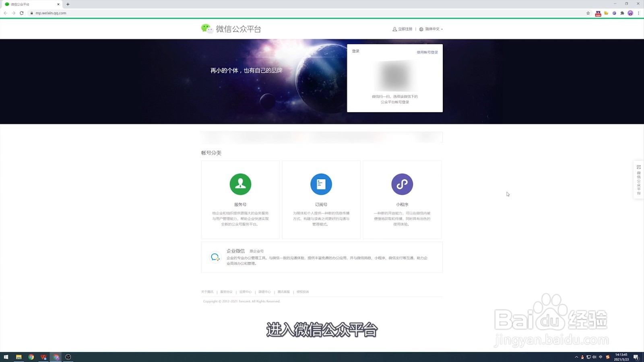Go forward in browser history

[x=14, y=13]
